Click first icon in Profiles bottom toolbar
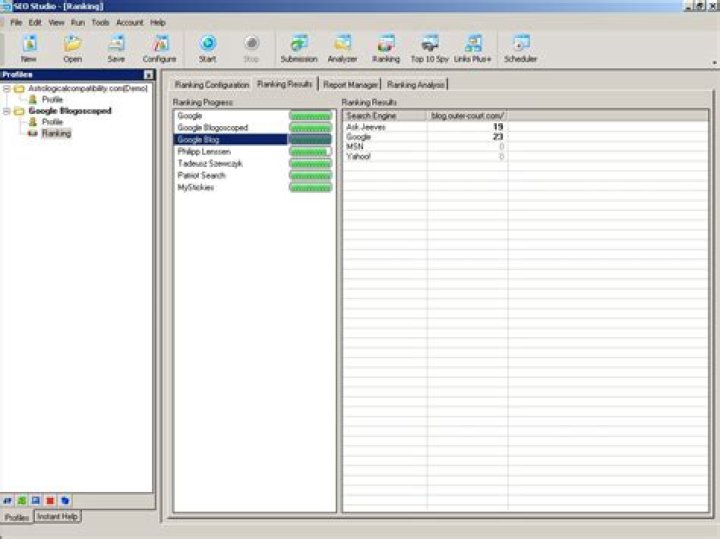The height and width of the screenshot is (539, 720). coord(7,500)
